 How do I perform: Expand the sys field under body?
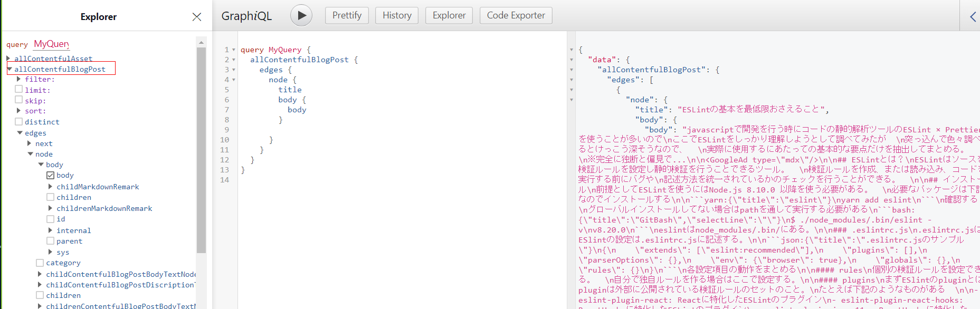pyautogui.click(x=51, y=252)
